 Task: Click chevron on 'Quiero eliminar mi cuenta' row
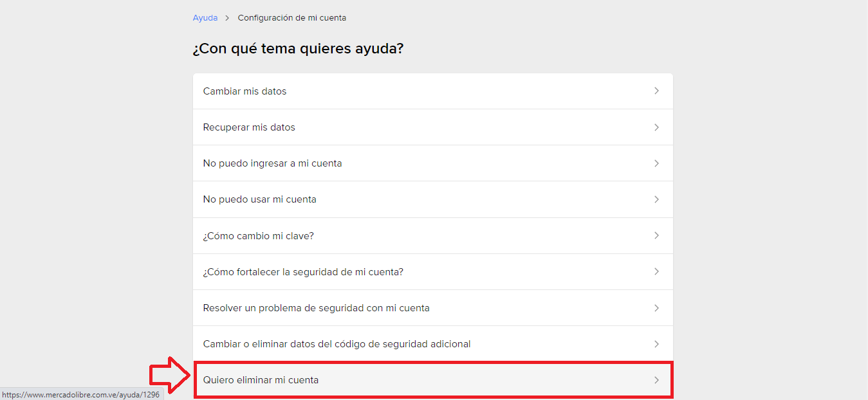point(656,380)
